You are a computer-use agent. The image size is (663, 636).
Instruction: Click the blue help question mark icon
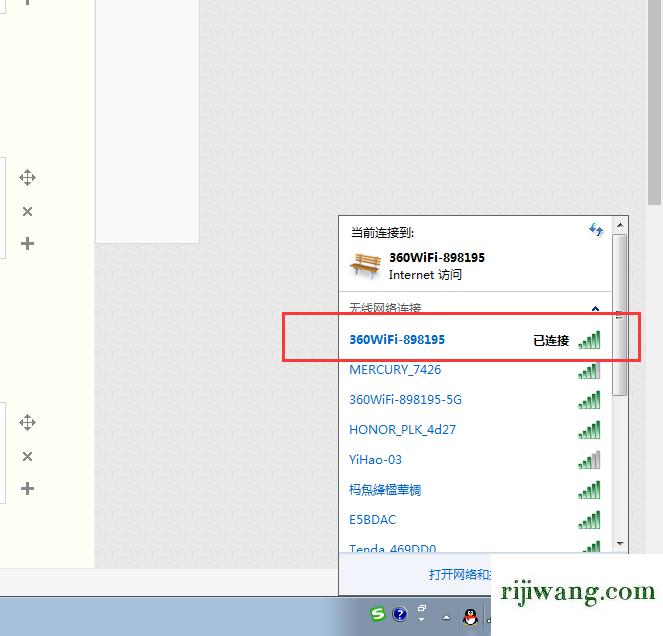[x=400, y=614]
